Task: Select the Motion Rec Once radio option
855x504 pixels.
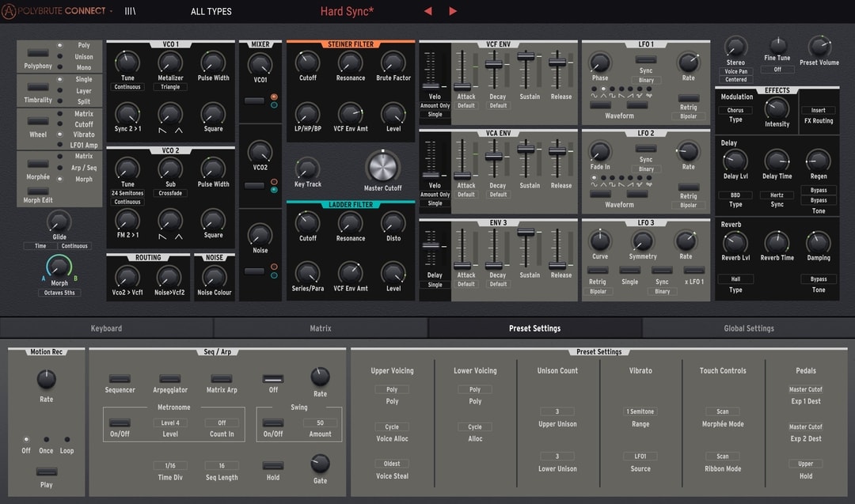Action: point(47,439)
